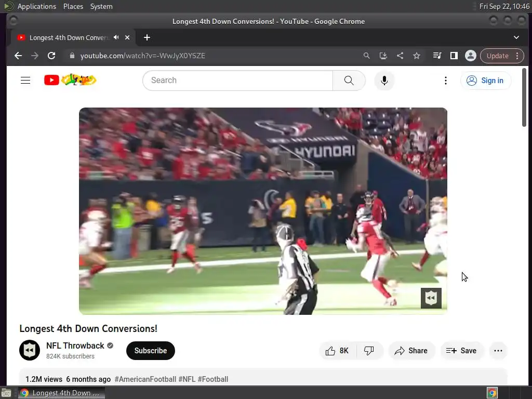This screenshot has width=532, height=399.
Task: Click the zoom magnifier in the address bar
Action: pos(366,56)
